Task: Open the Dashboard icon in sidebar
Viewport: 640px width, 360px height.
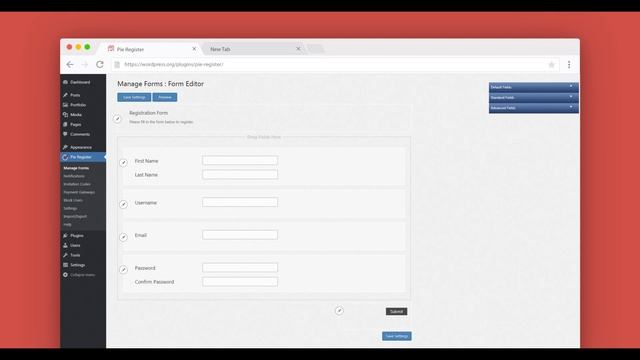Action: [65, 82]
